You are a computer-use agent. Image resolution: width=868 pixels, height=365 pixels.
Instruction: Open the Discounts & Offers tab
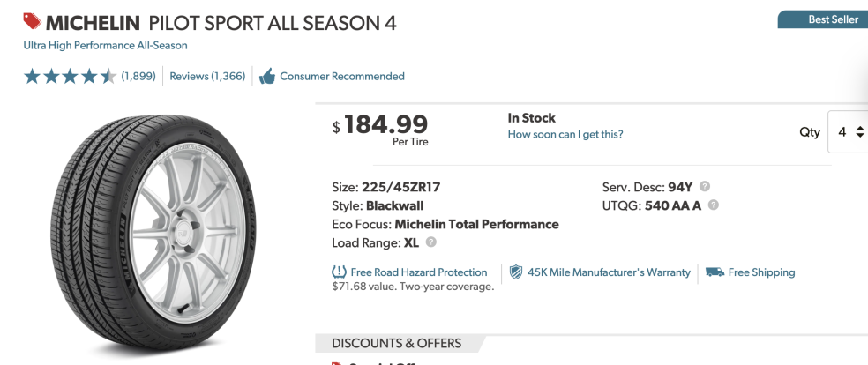pos(396,343)
